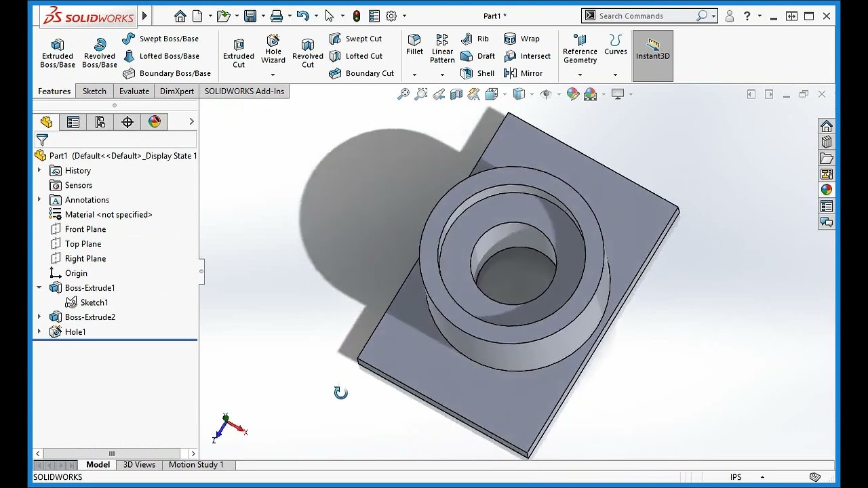Open the Reference Geometry dropdown arrow
The image size is (868, 488).
[x=580, y=75]
